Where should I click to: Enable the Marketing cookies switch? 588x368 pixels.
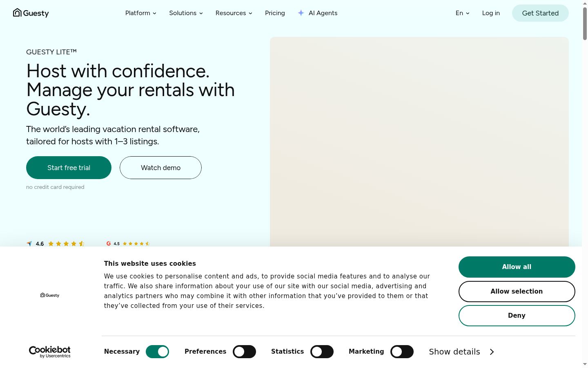click(x=402, y=352)
